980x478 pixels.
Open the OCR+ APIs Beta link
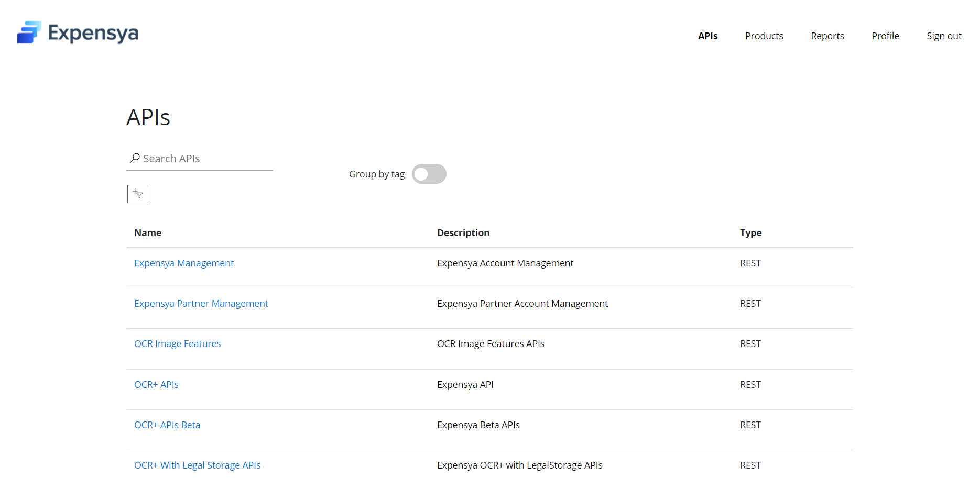click(167, 425)
